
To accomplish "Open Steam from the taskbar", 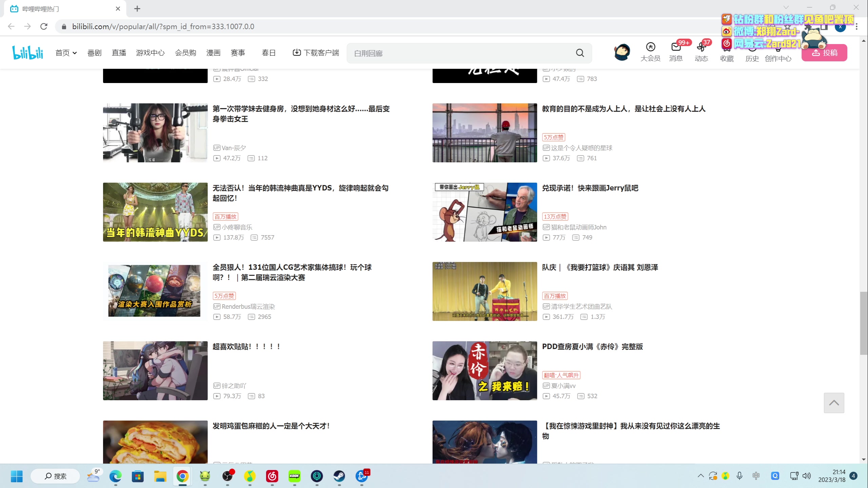I will tap(339, 476).
